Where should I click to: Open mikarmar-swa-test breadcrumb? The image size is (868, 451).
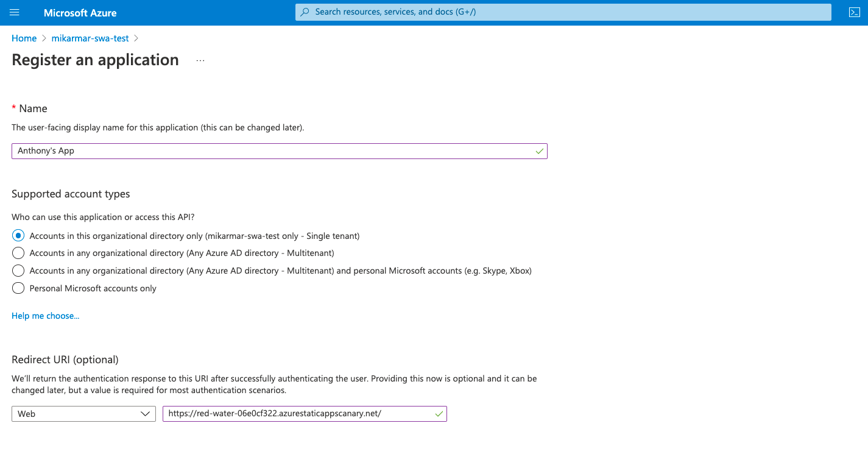pyautogui.click(x=90, y=38)
